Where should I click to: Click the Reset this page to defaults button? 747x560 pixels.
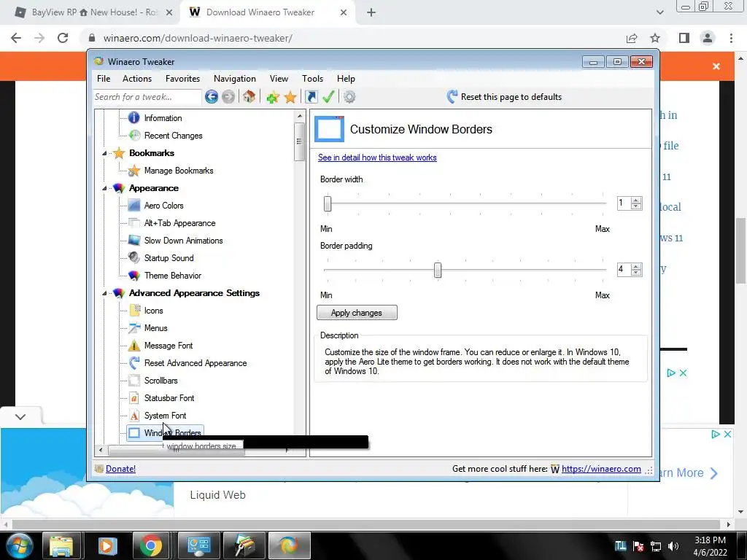[x=504, y=97]
